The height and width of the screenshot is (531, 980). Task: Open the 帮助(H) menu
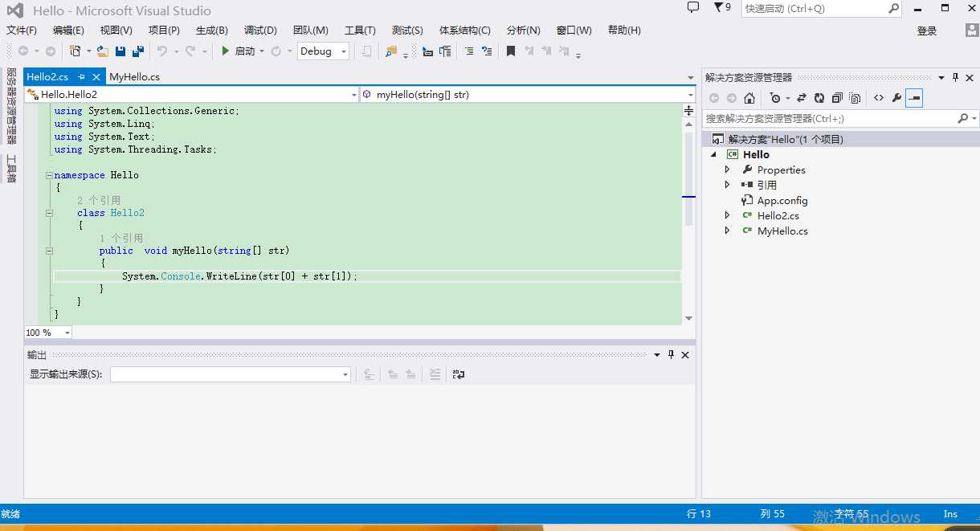(x=624, y=30)
